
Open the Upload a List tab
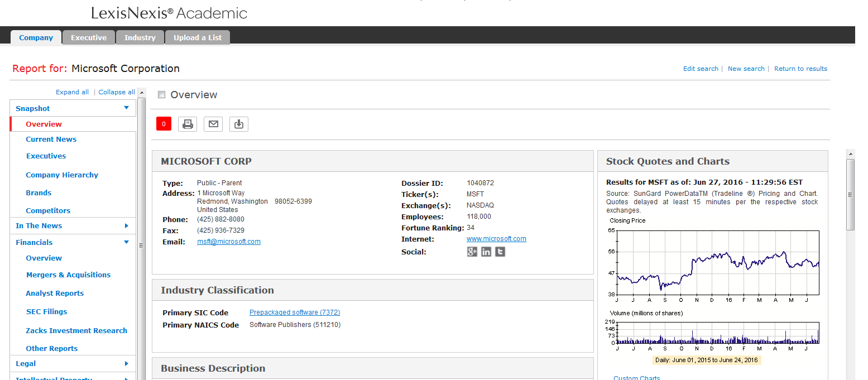[198, 37]
